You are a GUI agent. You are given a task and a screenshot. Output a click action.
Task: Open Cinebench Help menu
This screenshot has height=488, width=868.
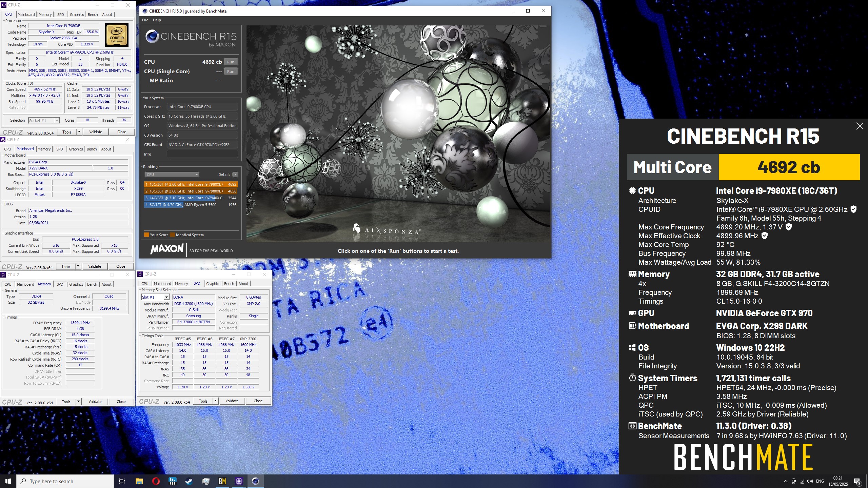click(x=157, y=20)
